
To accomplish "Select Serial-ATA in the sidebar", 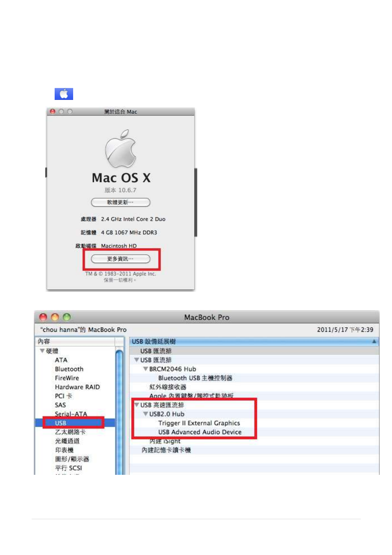I will (x=71, y=414).
